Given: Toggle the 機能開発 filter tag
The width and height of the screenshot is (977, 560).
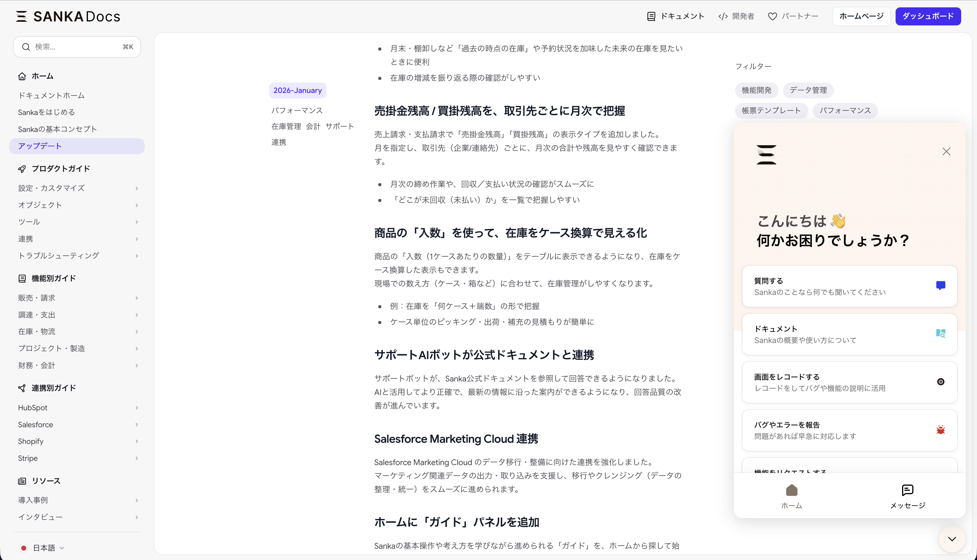Looking at the screenshot, I should [x=756, y=90].
